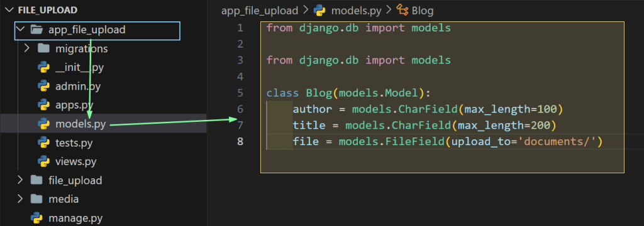Click the app_file_upload open folder icon

37,30
